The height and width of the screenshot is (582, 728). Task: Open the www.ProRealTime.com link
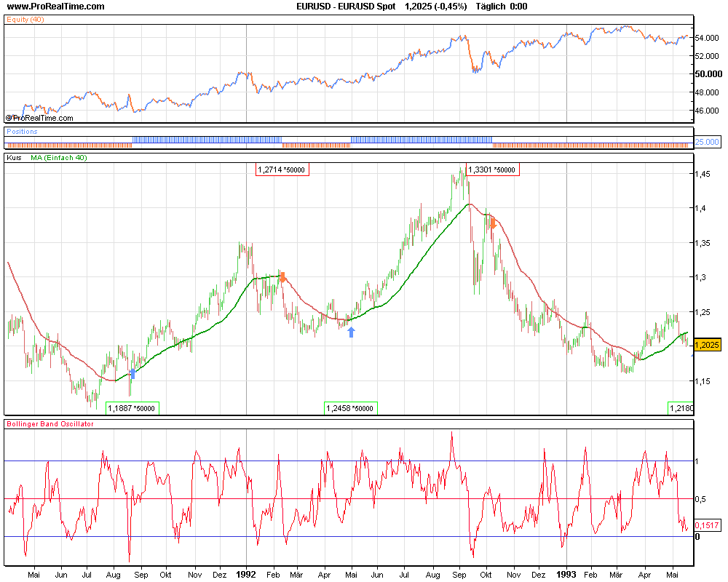(55, 7)
